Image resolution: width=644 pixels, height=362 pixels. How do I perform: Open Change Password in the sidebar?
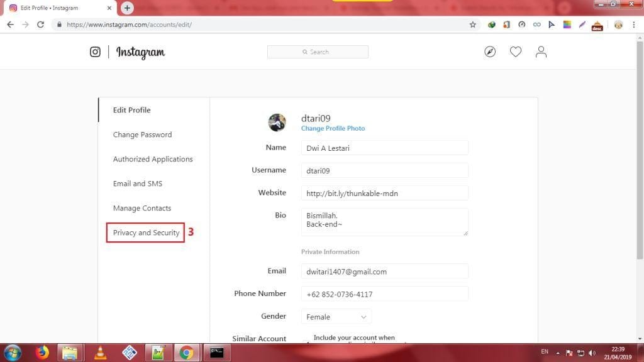(143, 134)
